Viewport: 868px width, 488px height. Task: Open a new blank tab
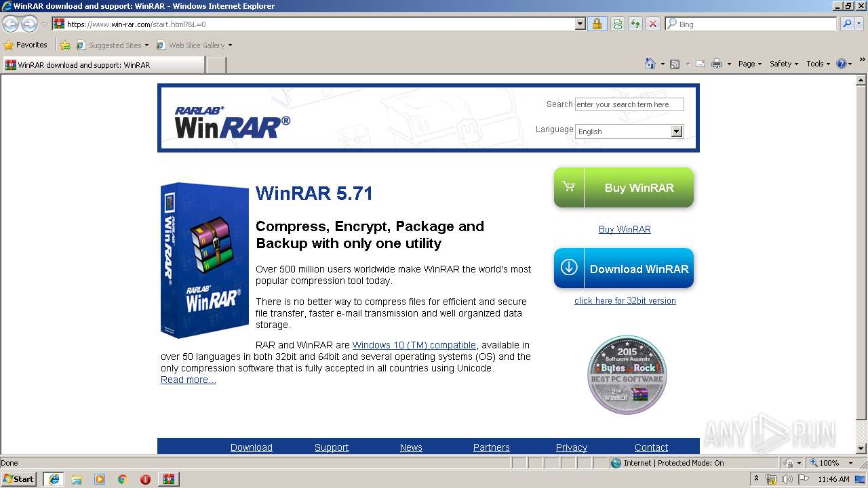click(216, 65)
